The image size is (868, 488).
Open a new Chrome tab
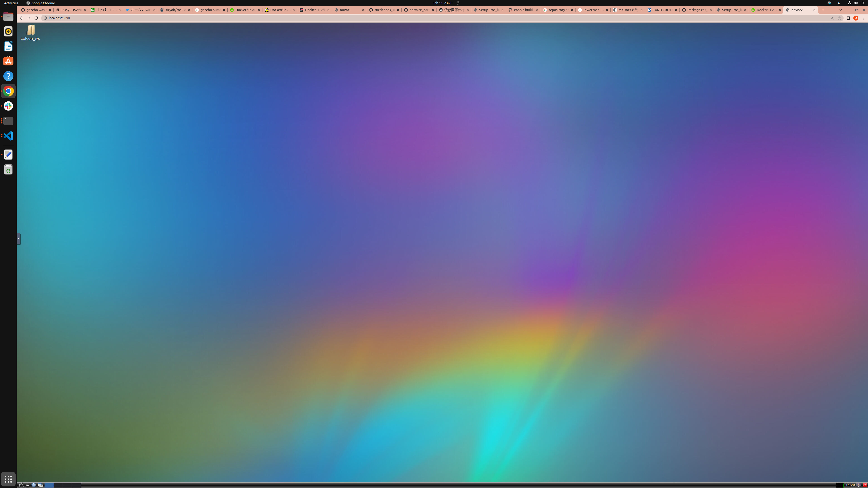click(x=823, y=10)
